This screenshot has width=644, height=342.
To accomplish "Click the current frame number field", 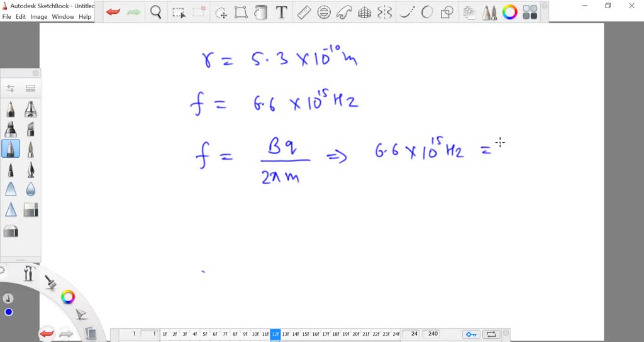I will [x=149, y=334].
